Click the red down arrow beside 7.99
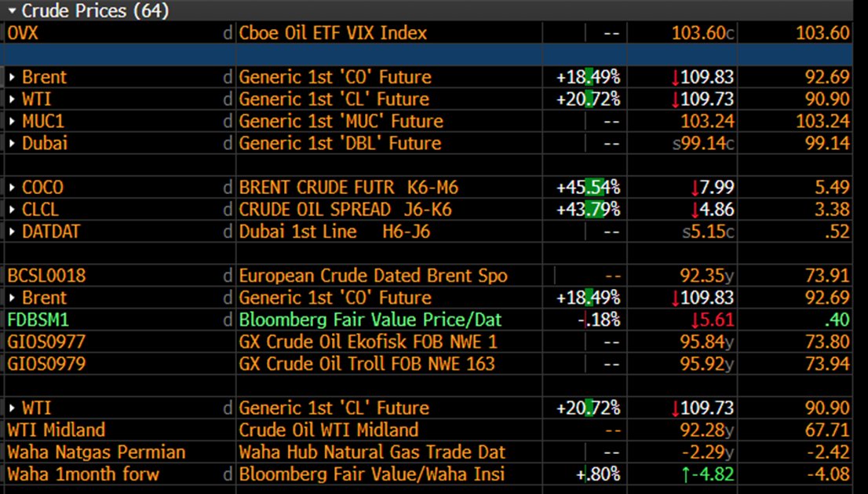Image resolution: width=868 pixels, height=494 pixels. [x=695, y=188]
